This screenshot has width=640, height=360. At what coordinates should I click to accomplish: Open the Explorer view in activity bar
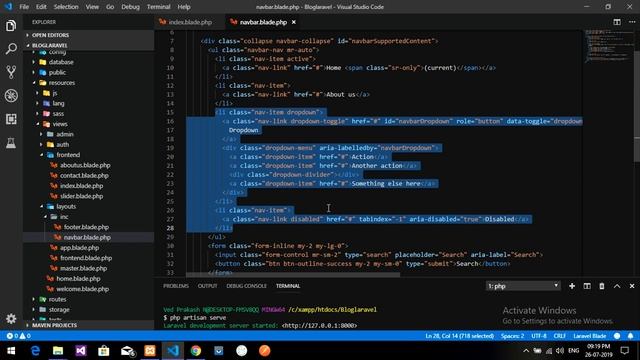(x=11, y=26)
